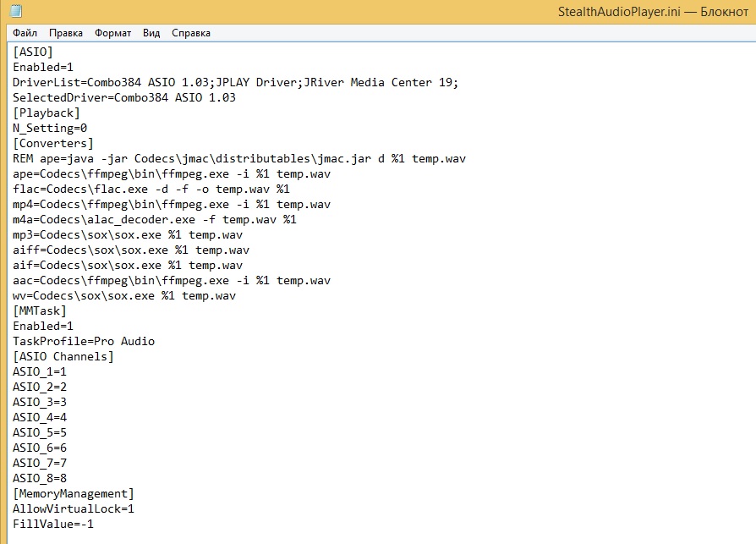Open the Справка menu
756x544 pixels.
pos(191,33)
